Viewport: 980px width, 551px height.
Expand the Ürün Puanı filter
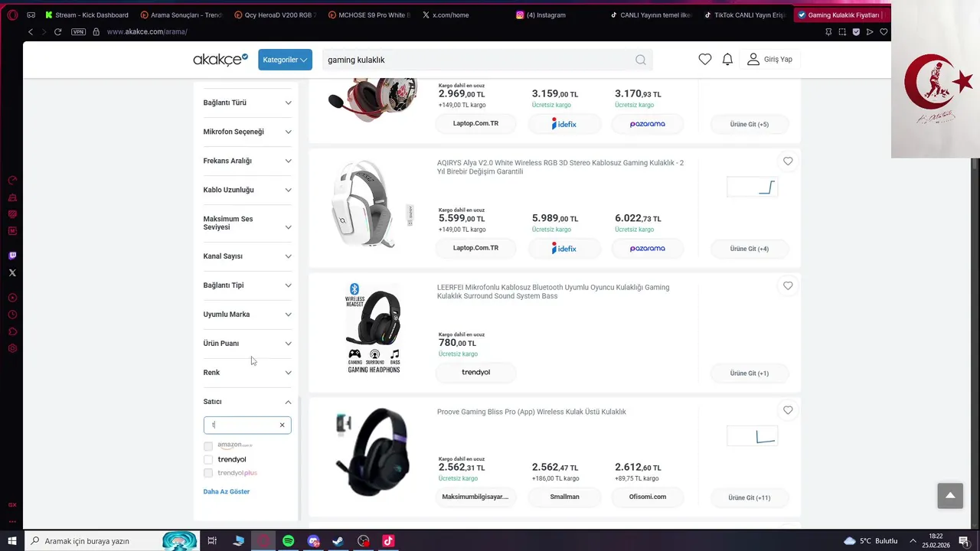(247, 344)
